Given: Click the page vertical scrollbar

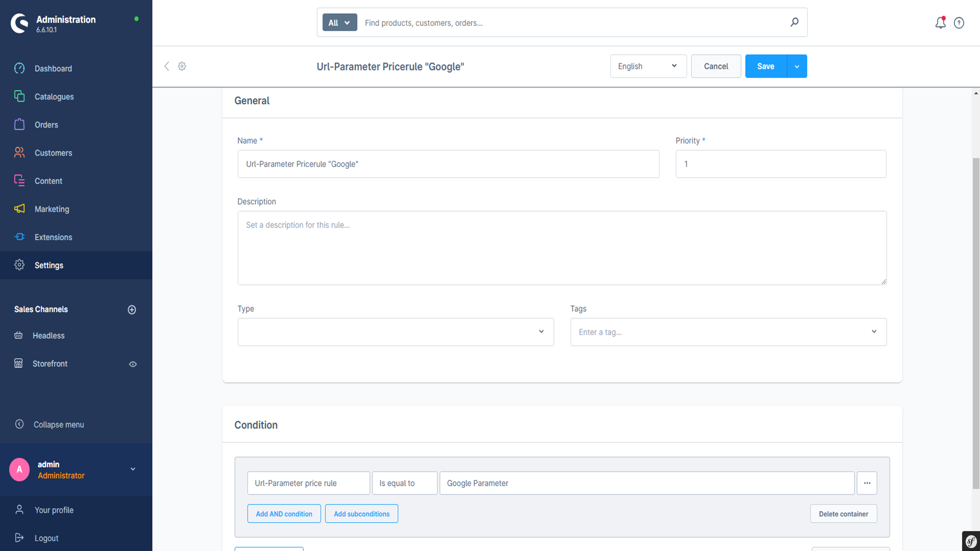Looking at the screenshot, I should (976, 323).
